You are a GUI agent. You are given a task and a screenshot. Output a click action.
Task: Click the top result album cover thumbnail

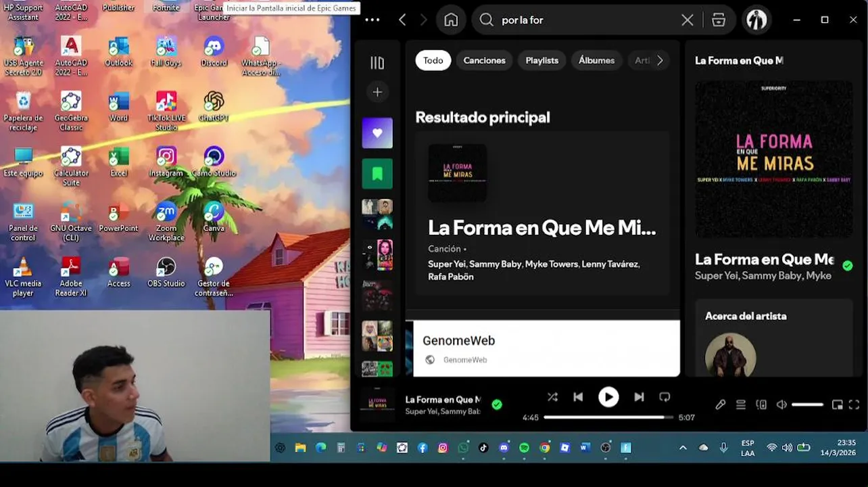(458, 172)
